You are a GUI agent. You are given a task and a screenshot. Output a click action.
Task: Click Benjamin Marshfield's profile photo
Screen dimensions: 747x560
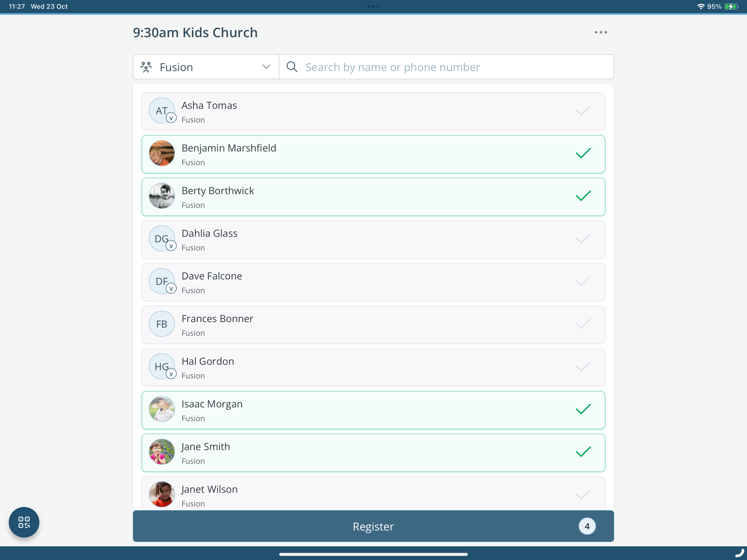click(162, 153)
